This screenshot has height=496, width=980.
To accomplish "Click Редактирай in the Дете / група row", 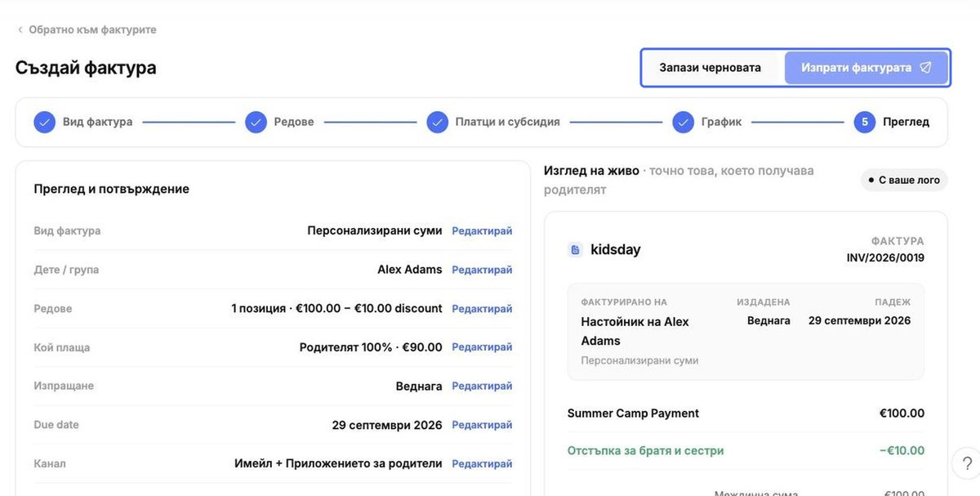I will click(482, 270).
